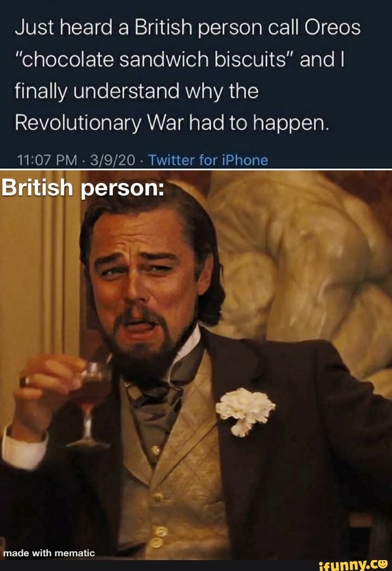This screenshot has height=571, width=392.
Task: Click the word "Oreos" in the tweet
Action: 332,28
